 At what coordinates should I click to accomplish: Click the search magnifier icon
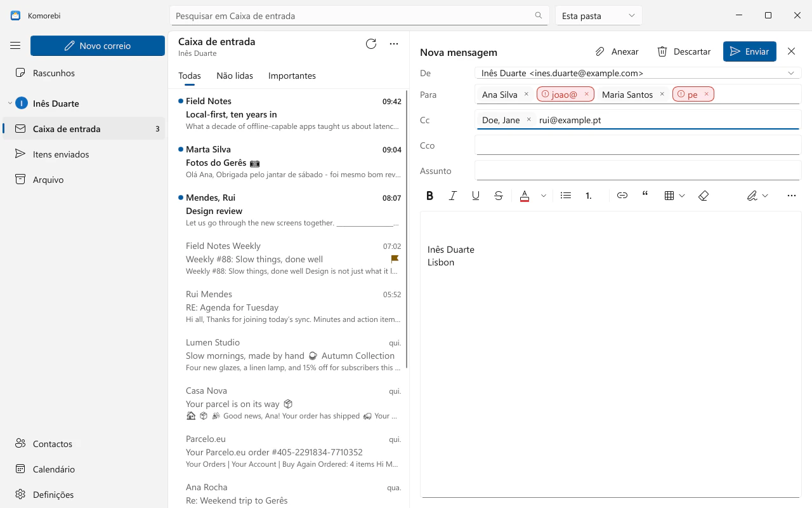coord(539,16)
